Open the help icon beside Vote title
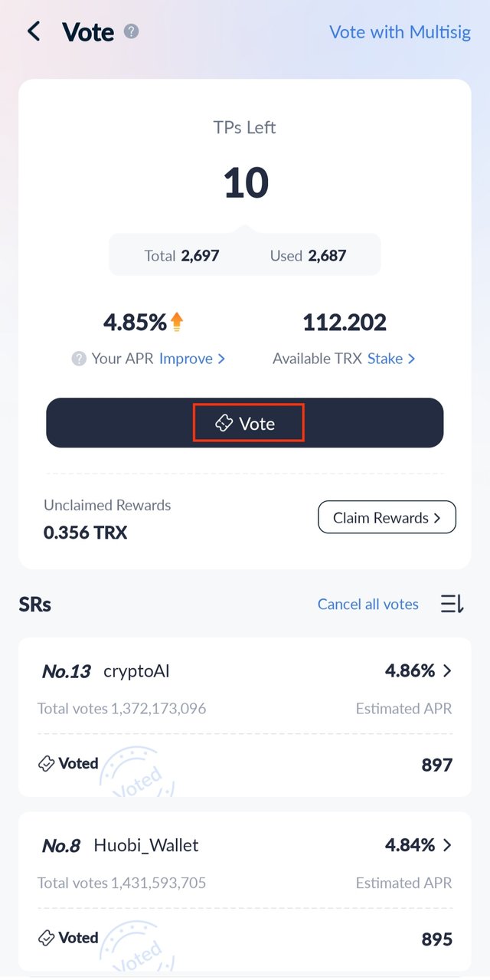This screenshot has width=490, height=980. point(132,31)
